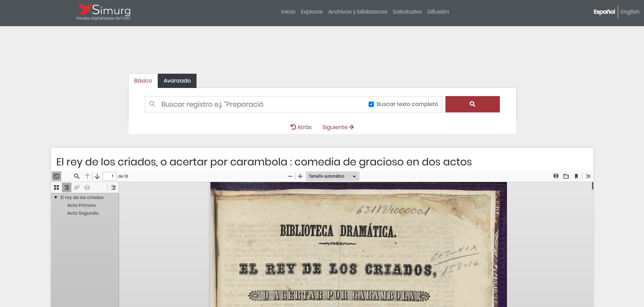This screenshot has width=644, height=307.
Task: Open the Archivos y bibliotecas menu
Action: 357,12
